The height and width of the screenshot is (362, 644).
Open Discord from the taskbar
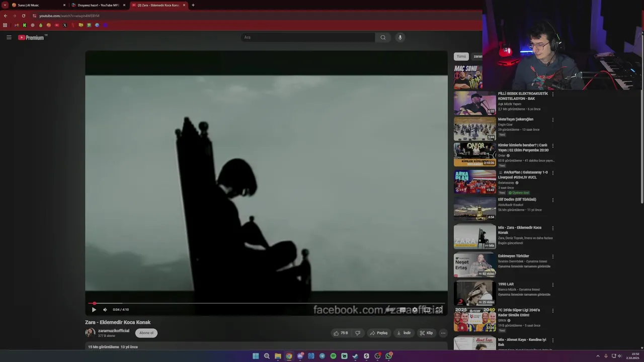[x=300, y=356]
